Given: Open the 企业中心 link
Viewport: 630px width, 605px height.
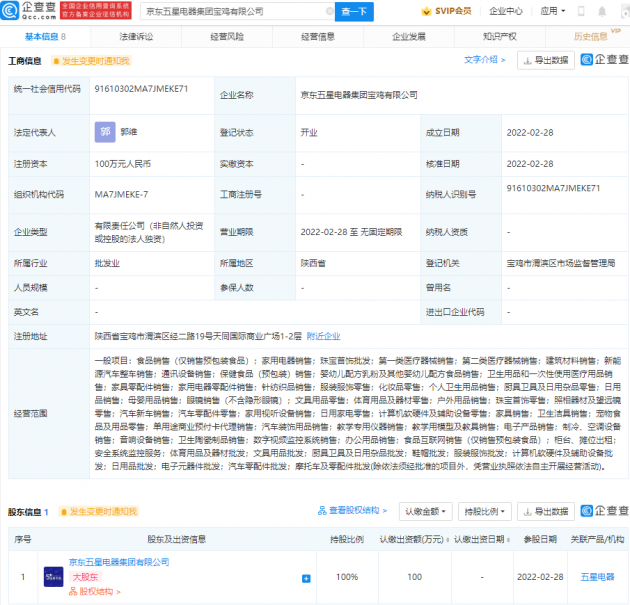Looking at the screenshot, I should click(x=505, y=11).
